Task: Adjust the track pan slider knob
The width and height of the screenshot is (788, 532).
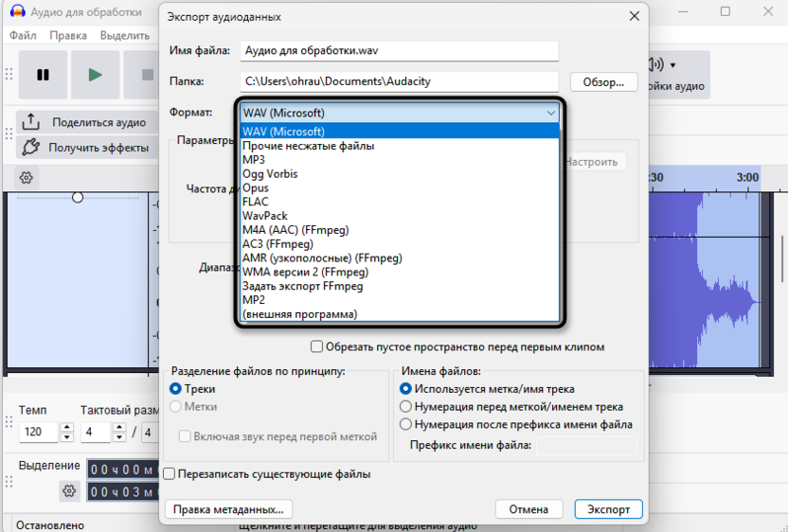Action: tap(78, 197)
